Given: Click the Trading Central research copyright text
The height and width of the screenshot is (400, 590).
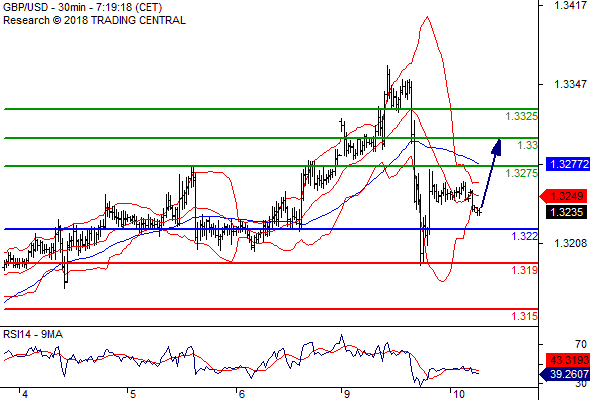Looking at the screenshot, I should tap(94, 20).
